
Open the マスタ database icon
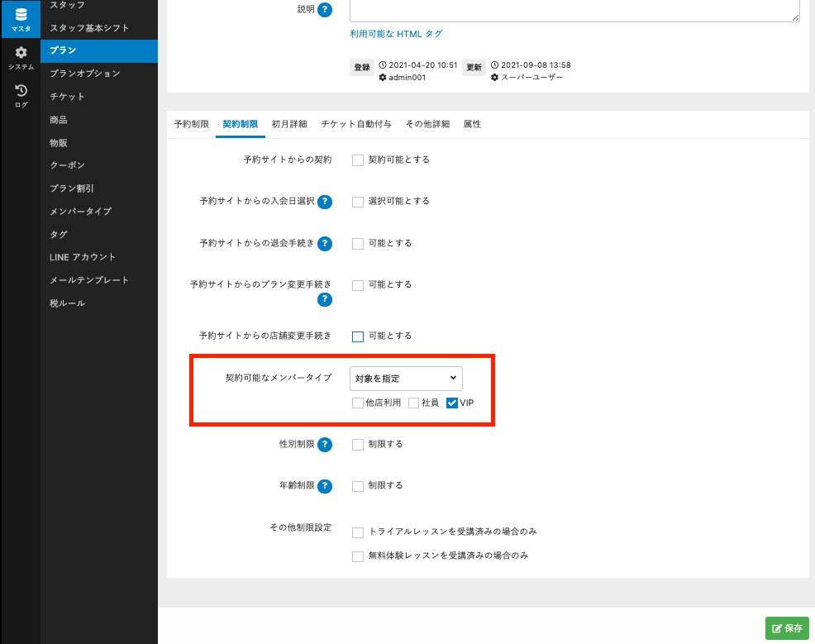[x=21, y=20]
